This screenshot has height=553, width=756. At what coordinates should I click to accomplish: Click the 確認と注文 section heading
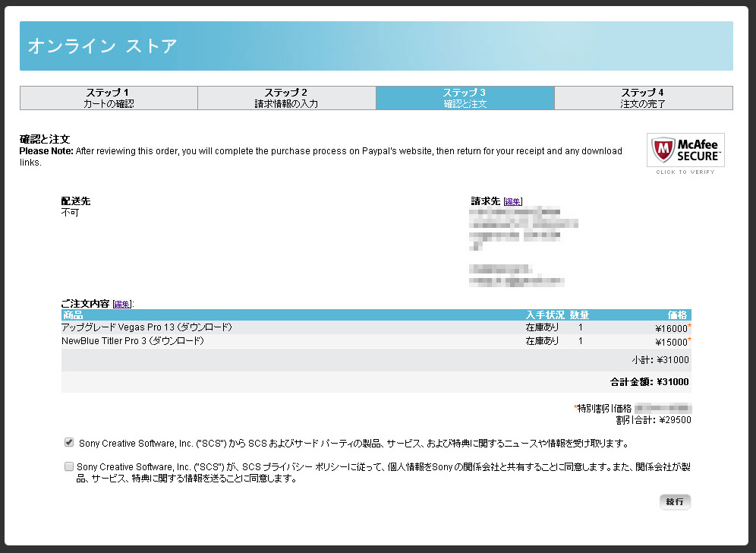pyautogui.click(x=45, y=140)
